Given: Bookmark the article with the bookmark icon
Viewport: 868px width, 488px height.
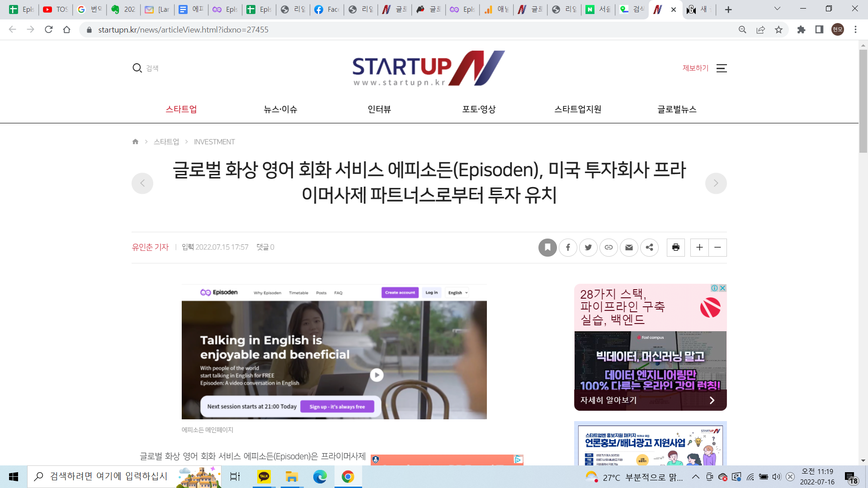Looking at the screenshot, I should pyautogui.click(x=547, y=247).
